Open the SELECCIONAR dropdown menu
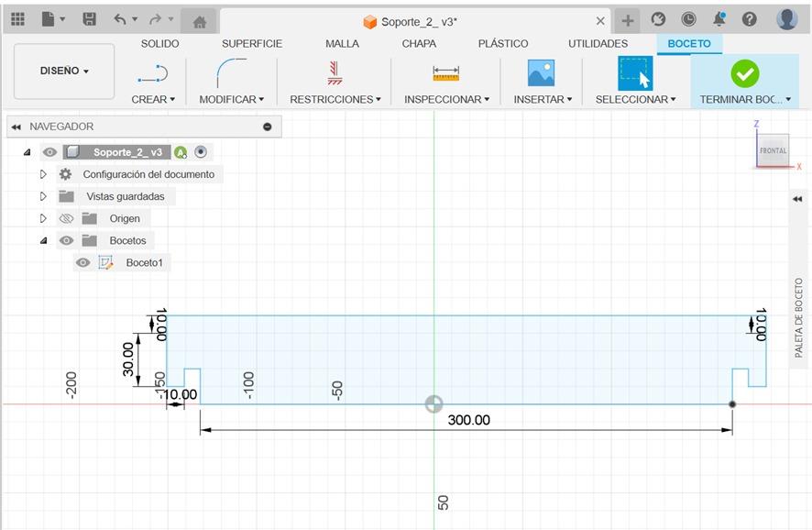 [x=635, y=99]
